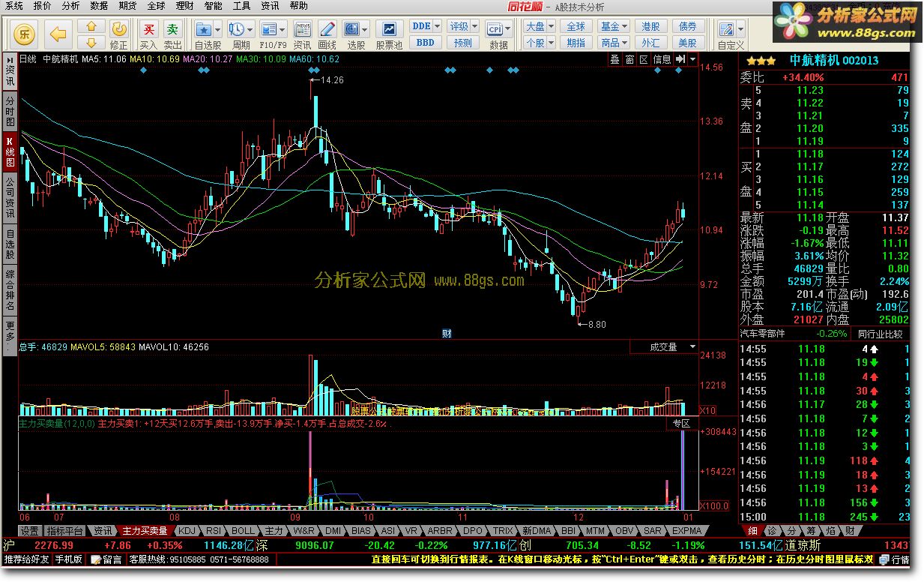Select the 公司资讯 side tab
The height and width of the screenshot is (582, 924).
coord(10,199)
